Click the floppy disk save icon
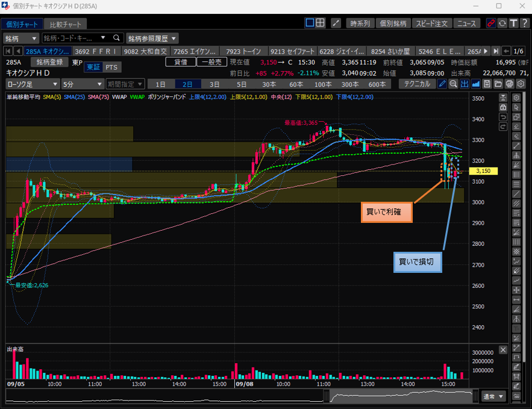Screen dimensions: 532x409 [x=487, y=84]
